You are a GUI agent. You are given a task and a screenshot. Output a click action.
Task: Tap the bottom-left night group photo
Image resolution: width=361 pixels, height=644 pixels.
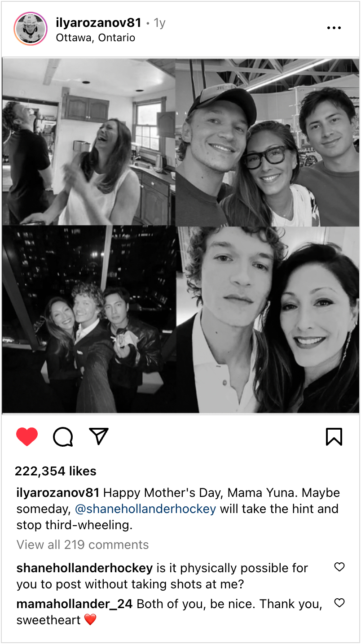tap(88, 319)
